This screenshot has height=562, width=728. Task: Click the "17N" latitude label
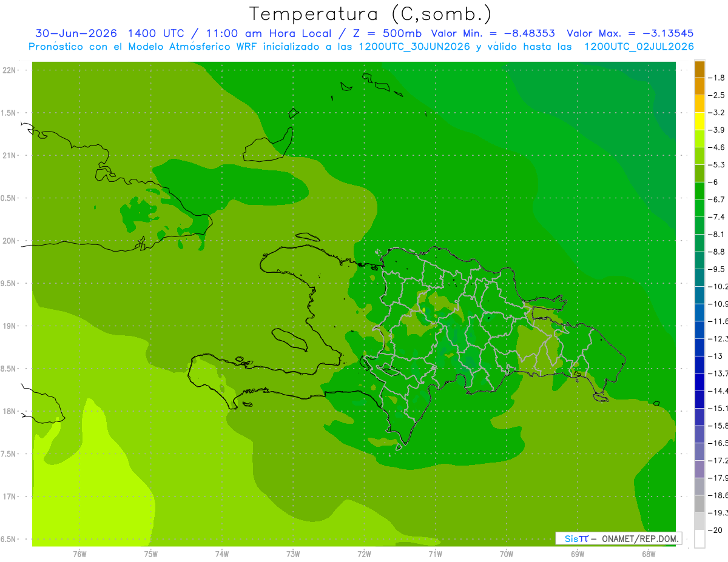10,497
